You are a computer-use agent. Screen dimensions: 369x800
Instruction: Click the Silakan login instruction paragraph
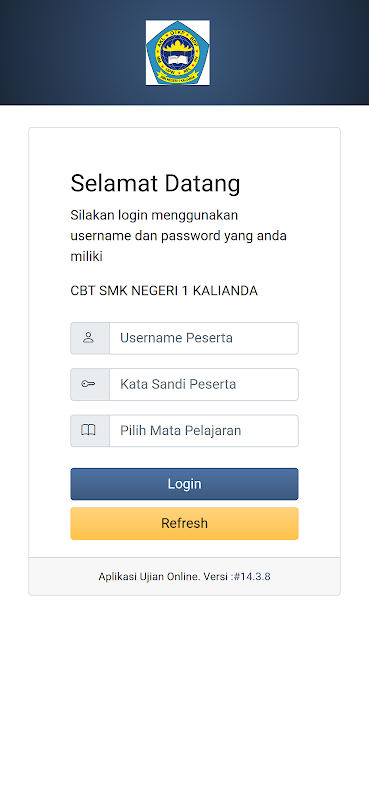[179, 236]
